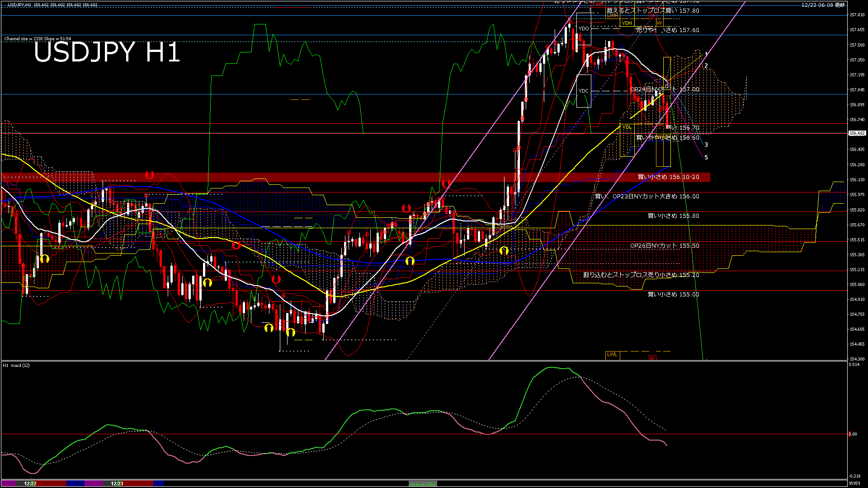868x488 pixels.
Task: Select the 買い小さめ 156.10-20 red zone label
Action: pos(668,177)
